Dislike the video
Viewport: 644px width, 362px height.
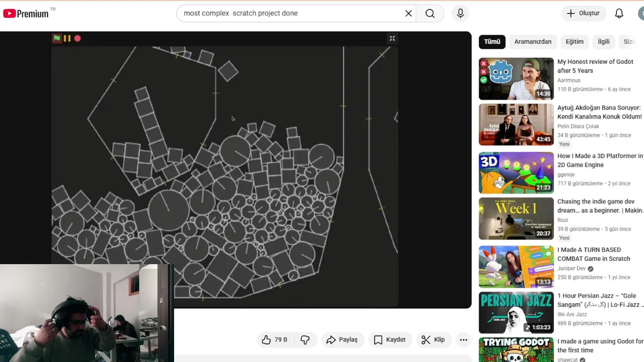click(x=305, y=340)
